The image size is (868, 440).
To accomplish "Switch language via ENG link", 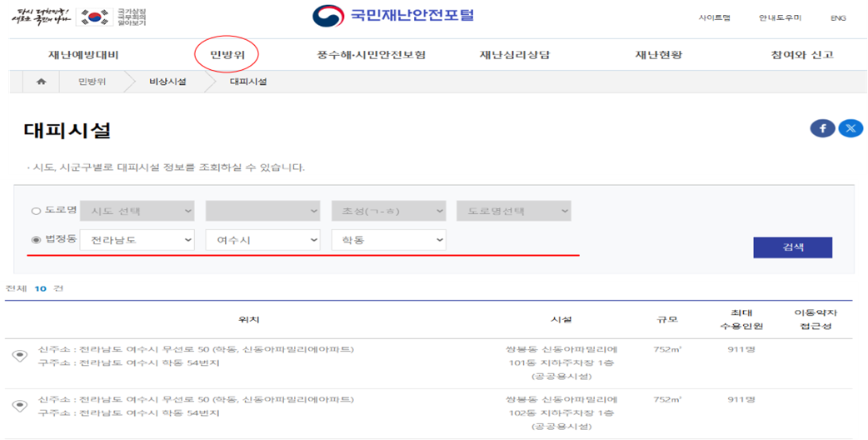I will tap(838, 17).
